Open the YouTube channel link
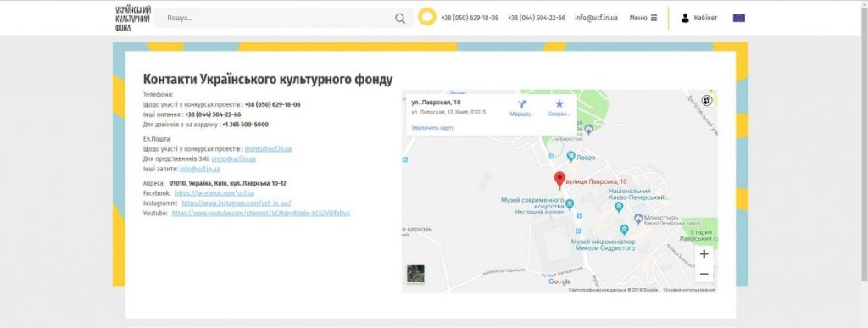The height and width of the screenshot is (328, 868). tap(261, 213)
